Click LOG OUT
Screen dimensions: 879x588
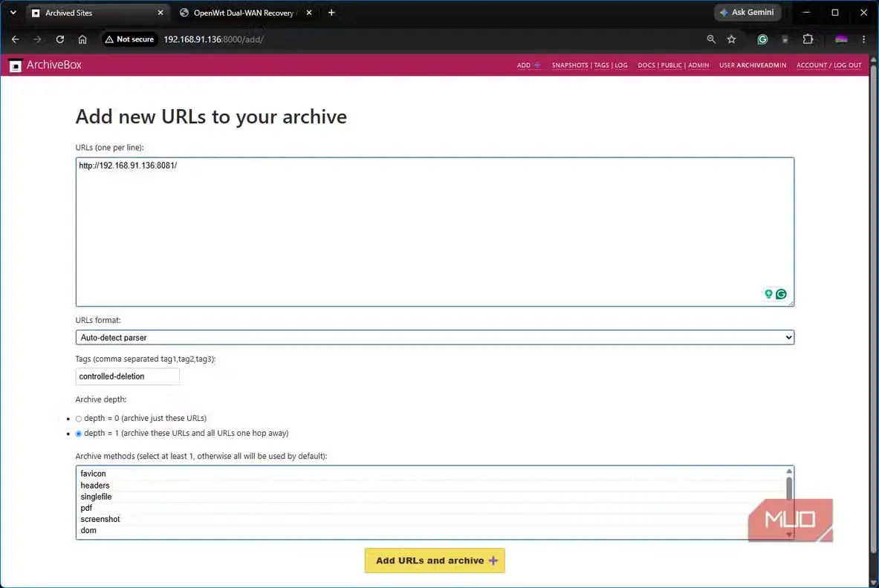click(x=848, y=65)
